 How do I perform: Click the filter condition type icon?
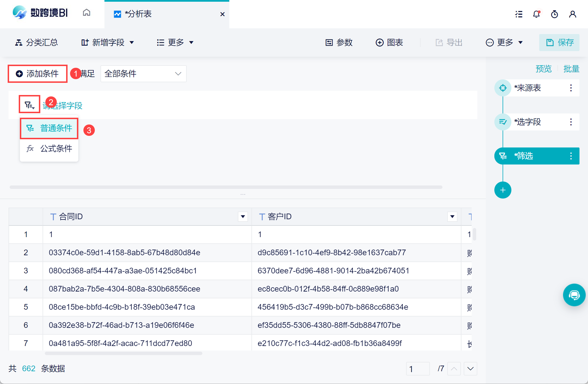[29, 105]
